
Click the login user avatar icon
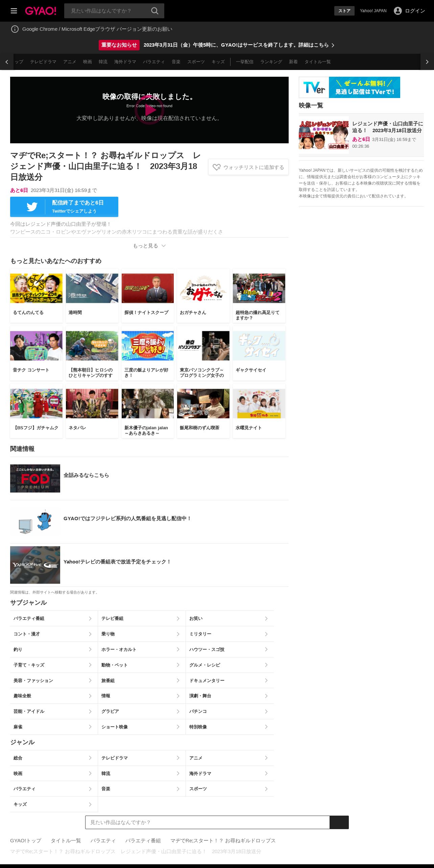(x=398, y=11)
